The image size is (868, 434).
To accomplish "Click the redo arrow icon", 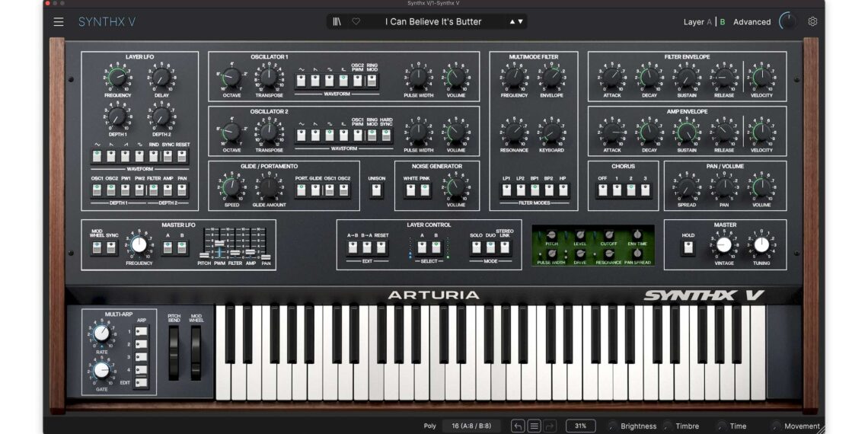I will pyautogui.click(x=550, y=426).
